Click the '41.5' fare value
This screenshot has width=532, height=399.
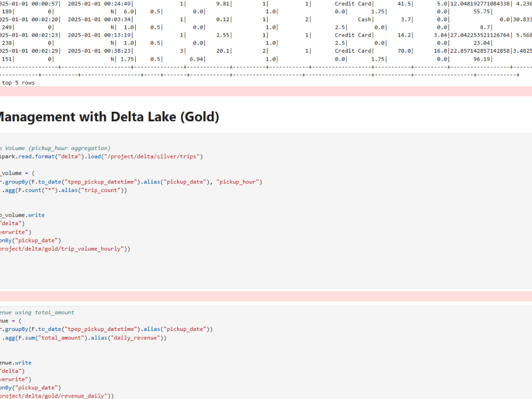pos(404,4)
